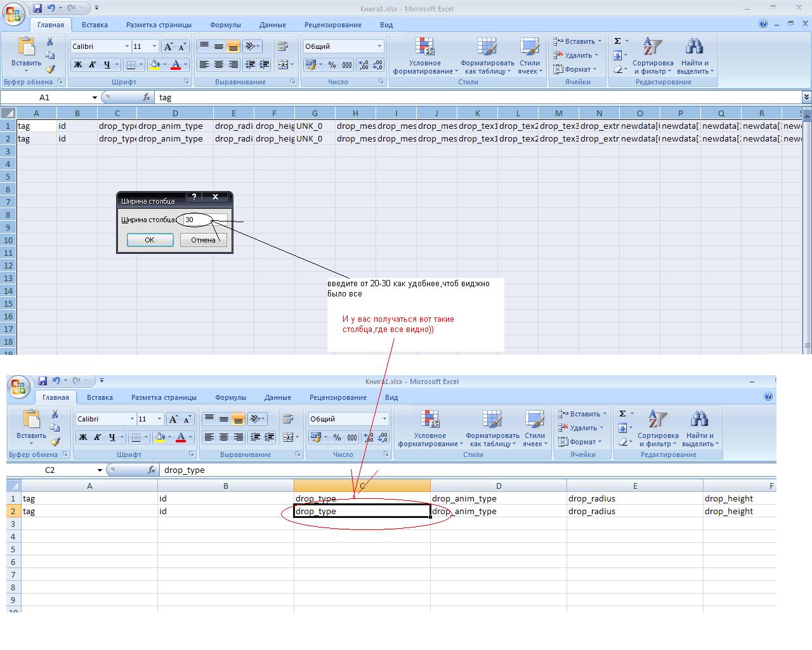Open the font size 11 dropdown in the upper window

point(154,46)
